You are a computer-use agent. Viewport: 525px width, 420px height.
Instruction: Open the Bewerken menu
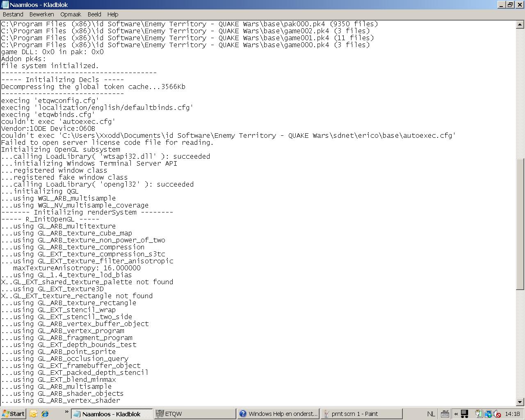[41, 14]
